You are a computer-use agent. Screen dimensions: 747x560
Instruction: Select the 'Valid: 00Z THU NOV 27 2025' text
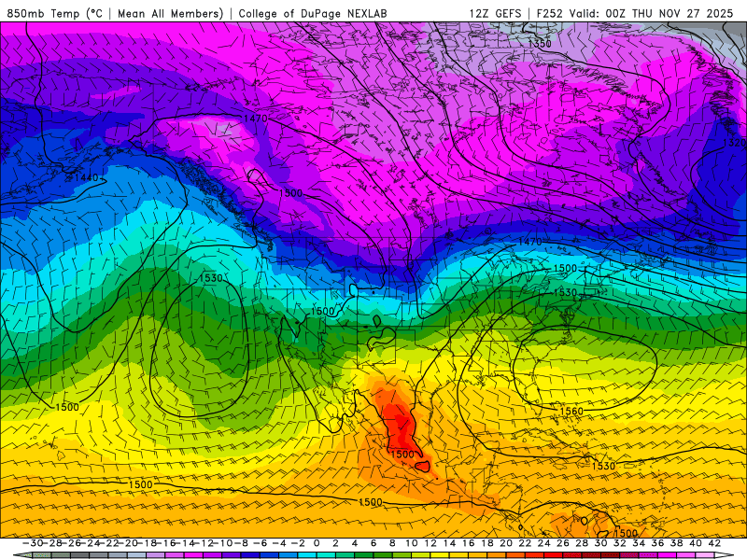[x=651, y=13]
